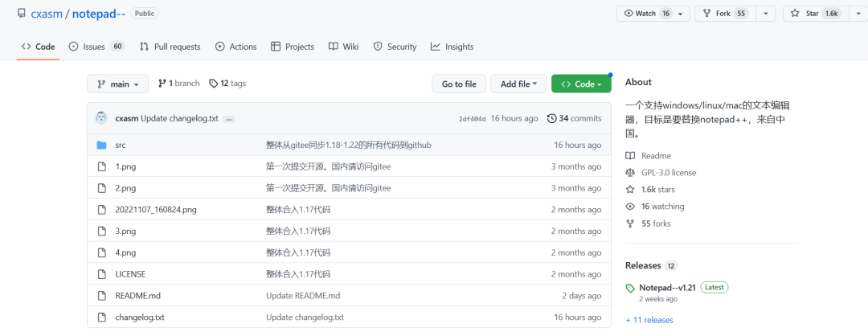Open the Star lists dropdown arrow
868x336 pixels.
point(857,14)
